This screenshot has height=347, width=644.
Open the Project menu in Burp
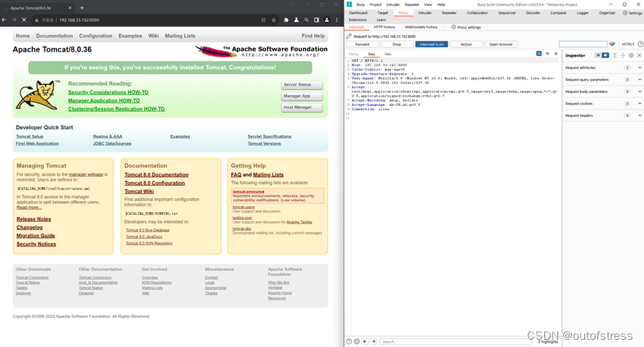[x=375, y=4]
